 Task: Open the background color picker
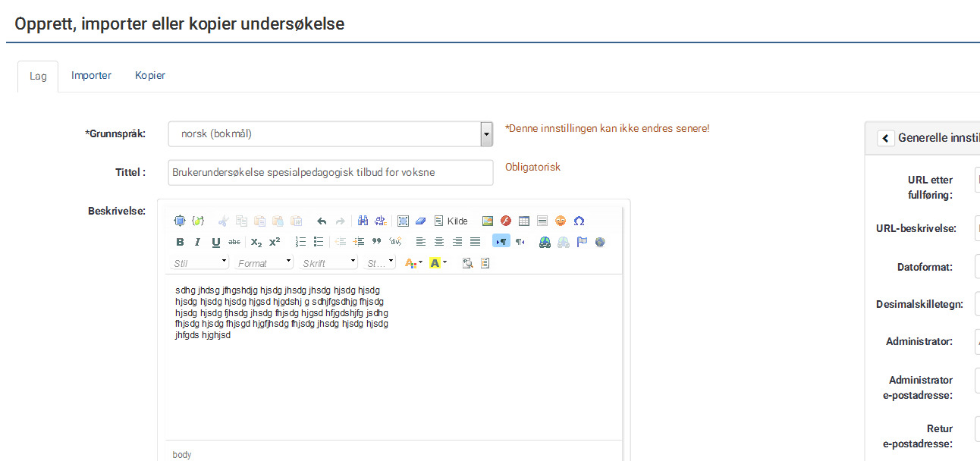(x=438, y=263)
